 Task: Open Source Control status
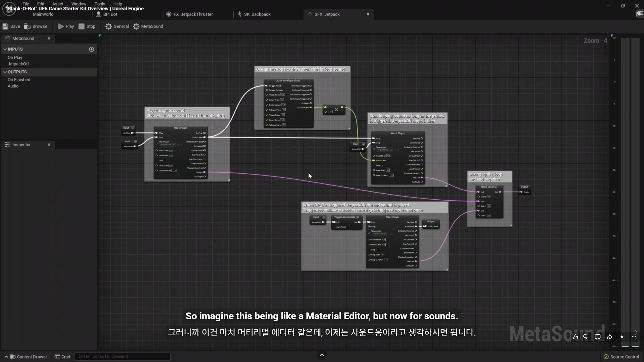tap(621, 357)
